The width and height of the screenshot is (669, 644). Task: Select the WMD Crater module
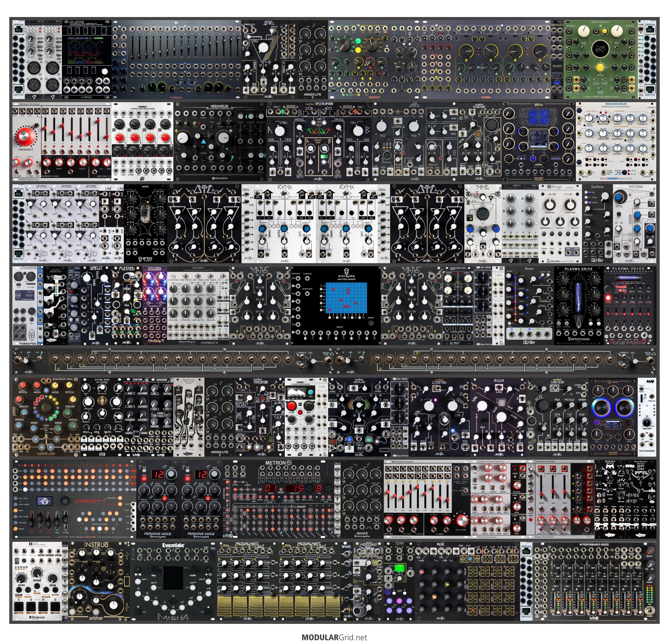(x=136, y=417)
